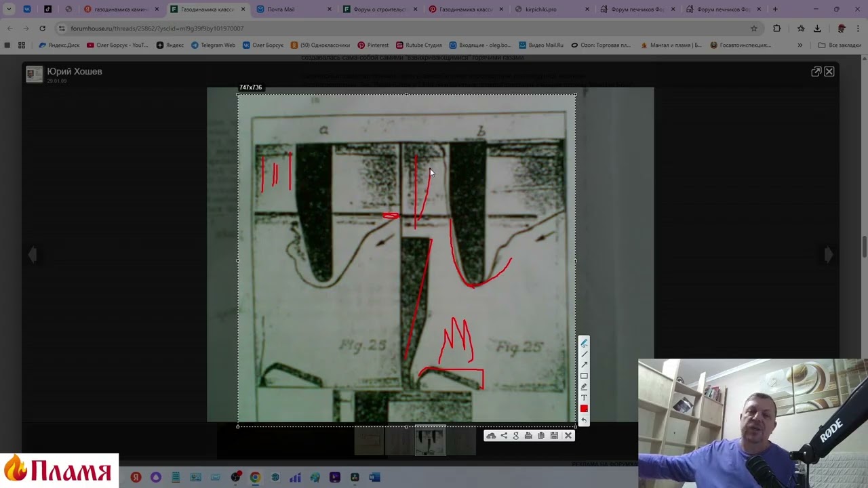Undo the last Lightshot drawing
This screenshot has height=488, width=868.
[584, 420]
